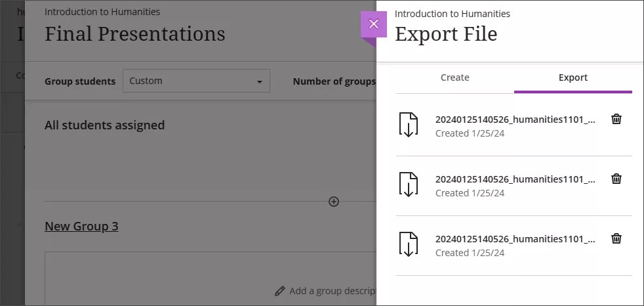Click the download icon for the first export file
The image size is (644, 306).
click(x=409, y=125)
